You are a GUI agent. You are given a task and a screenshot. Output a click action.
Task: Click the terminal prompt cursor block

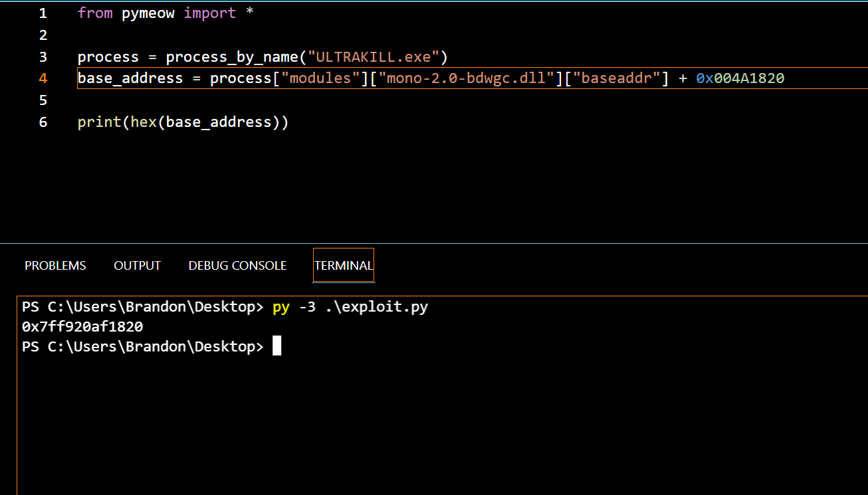(277, 346)
